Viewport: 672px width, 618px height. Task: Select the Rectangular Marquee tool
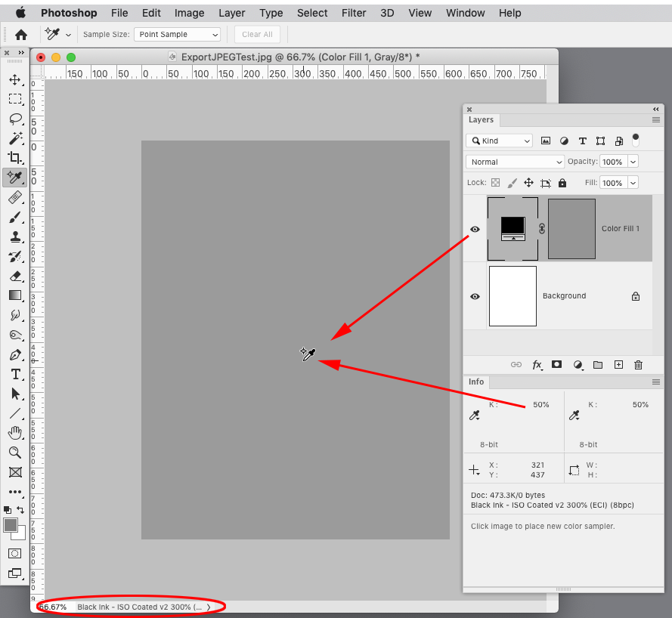16,99
